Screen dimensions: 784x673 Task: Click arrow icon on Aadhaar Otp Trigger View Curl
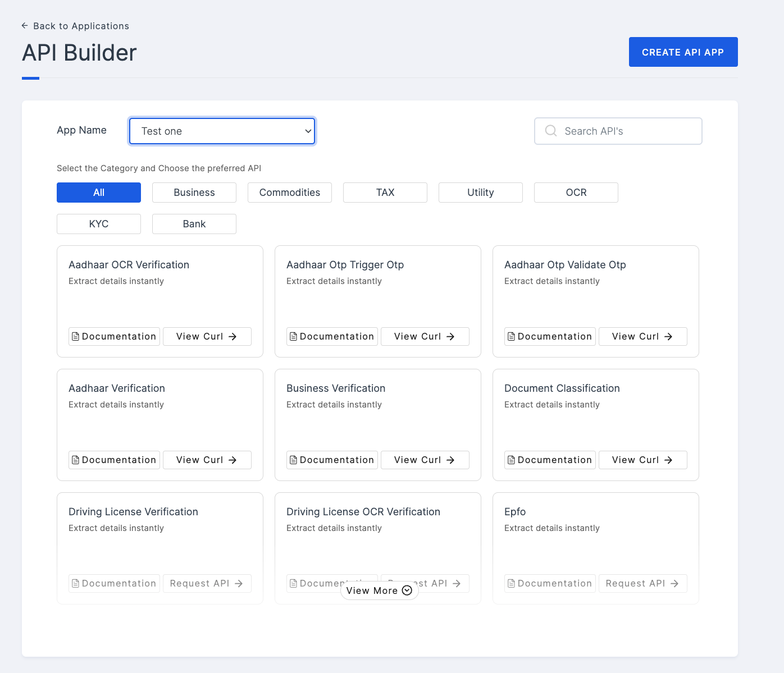[x=450, y=337]
